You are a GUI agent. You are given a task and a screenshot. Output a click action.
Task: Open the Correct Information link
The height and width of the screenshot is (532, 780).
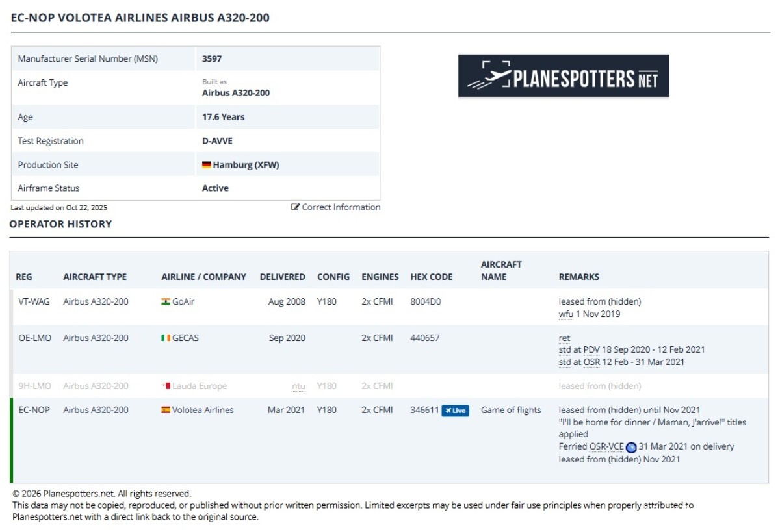[x=341, y=207]
